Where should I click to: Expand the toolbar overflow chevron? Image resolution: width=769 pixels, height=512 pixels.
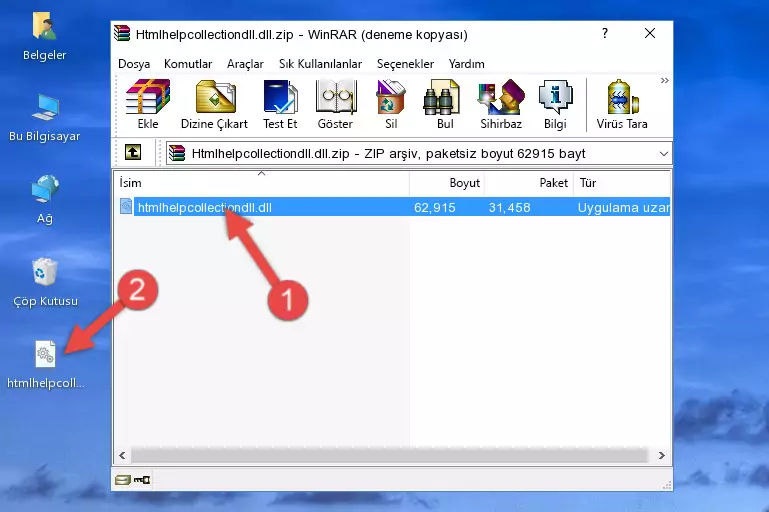[x=665, y=80]
